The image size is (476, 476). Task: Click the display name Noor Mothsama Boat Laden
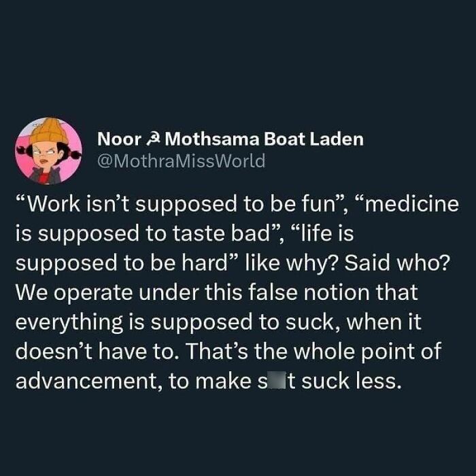[x=231, y=139]
